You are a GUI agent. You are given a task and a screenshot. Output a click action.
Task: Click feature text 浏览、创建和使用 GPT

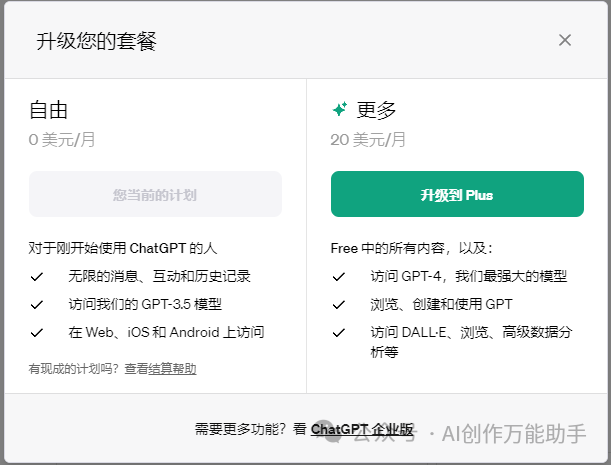pyautogui.click(x=441, y=304)
